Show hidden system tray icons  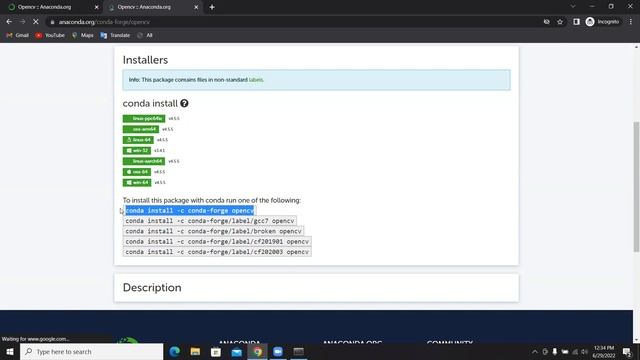point(535,351)
